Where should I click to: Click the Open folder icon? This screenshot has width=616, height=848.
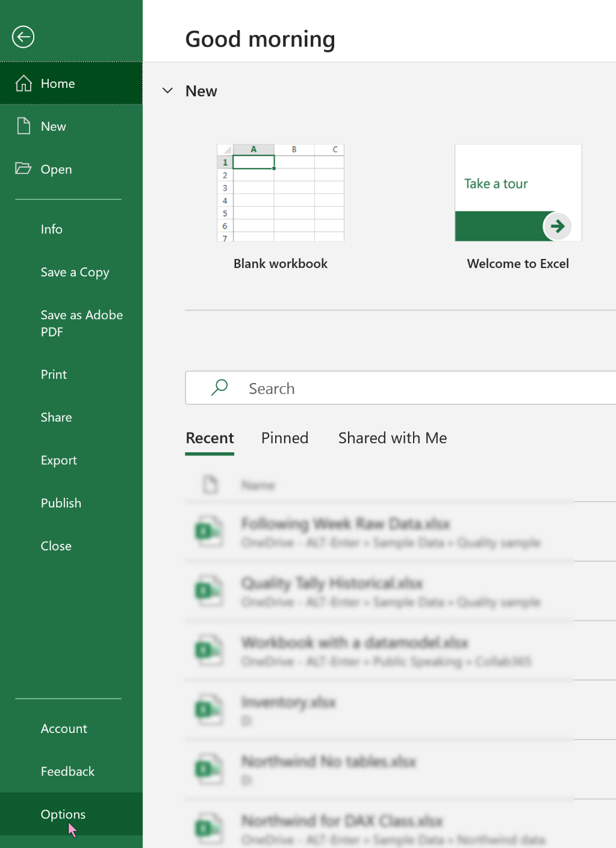tap(23, 168)
